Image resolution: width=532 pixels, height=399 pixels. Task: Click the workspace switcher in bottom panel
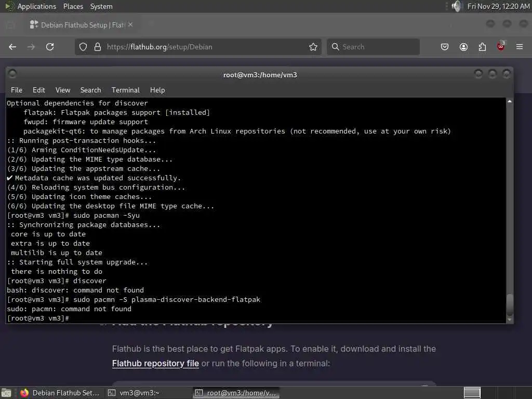point(472,393)
